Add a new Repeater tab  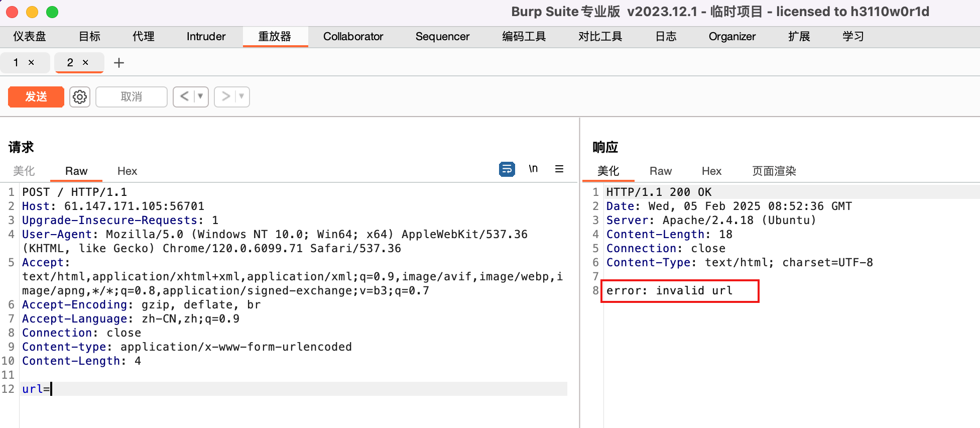pos(119,63)
